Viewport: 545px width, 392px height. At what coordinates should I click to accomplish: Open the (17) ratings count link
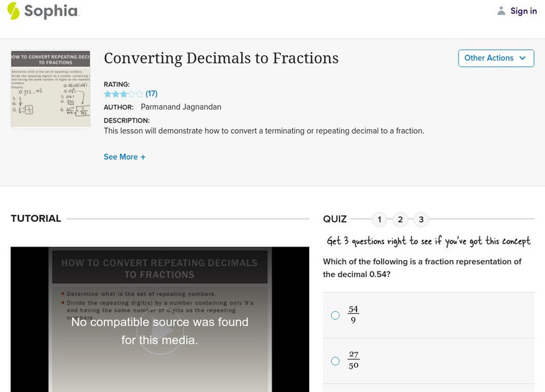click(x=151, y=94)
